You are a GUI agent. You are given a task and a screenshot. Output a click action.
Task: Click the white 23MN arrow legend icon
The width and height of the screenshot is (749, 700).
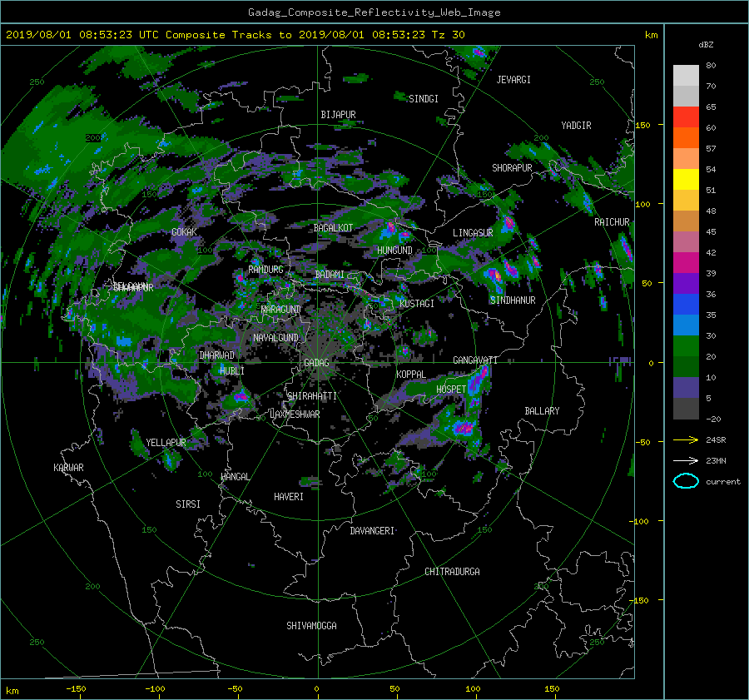(x=686, y=460)
